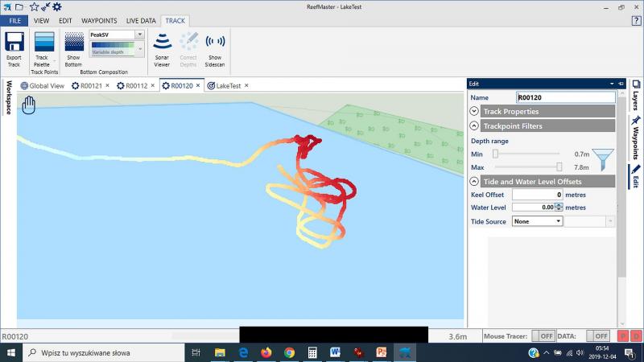Click the Keel Offset input field
This screenshot has width=644, height=362.
[538, 195]
